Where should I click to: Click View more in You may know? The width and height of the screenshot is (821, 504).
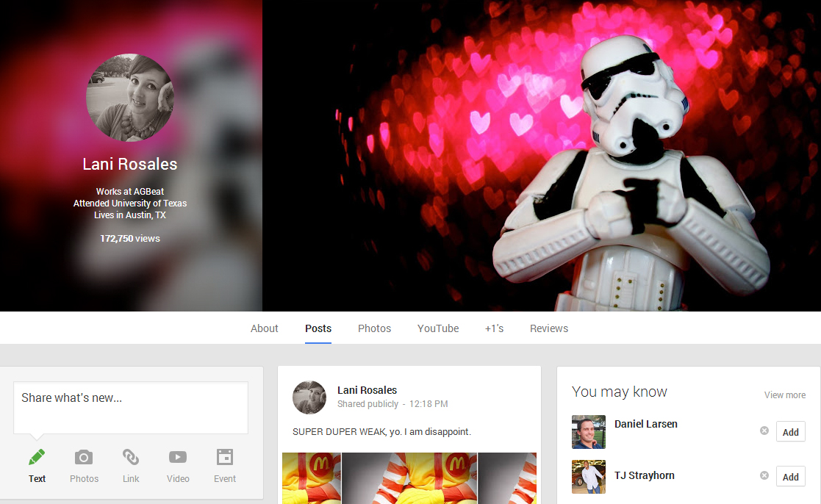click(784, 395)
